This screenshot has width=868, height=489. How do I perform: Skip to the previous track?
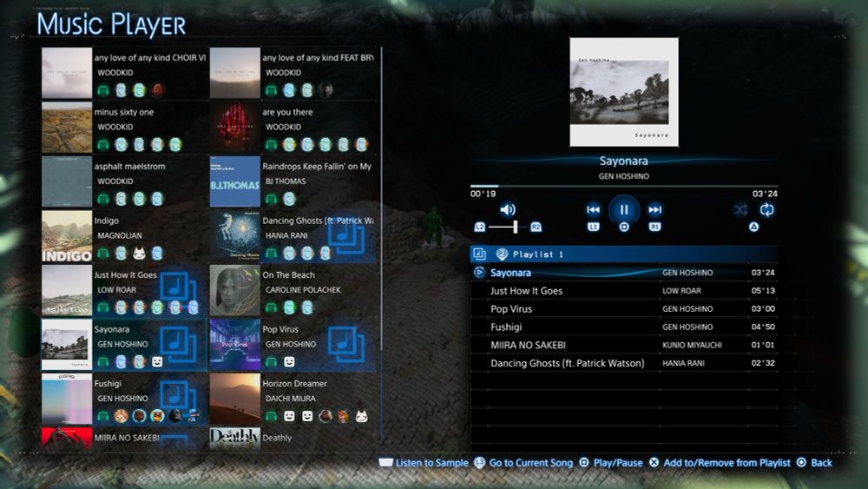tap(593, 209)
